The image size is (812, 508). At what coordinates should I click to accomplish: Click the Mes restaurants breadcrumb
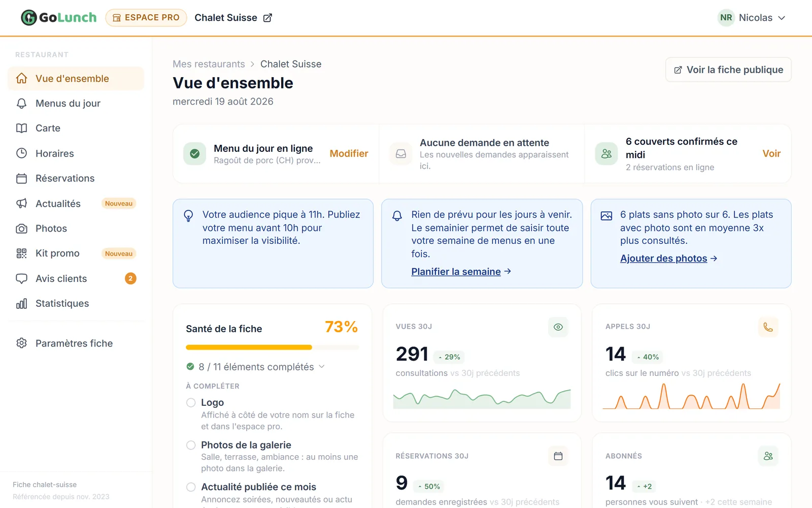click(x=209, y=64)
